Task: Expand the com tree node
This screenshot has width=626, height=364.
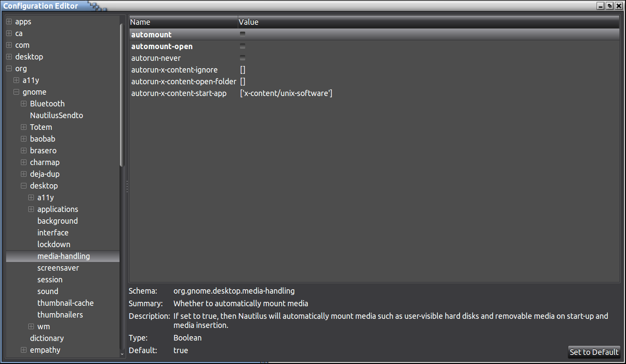Action: point(9,45)
